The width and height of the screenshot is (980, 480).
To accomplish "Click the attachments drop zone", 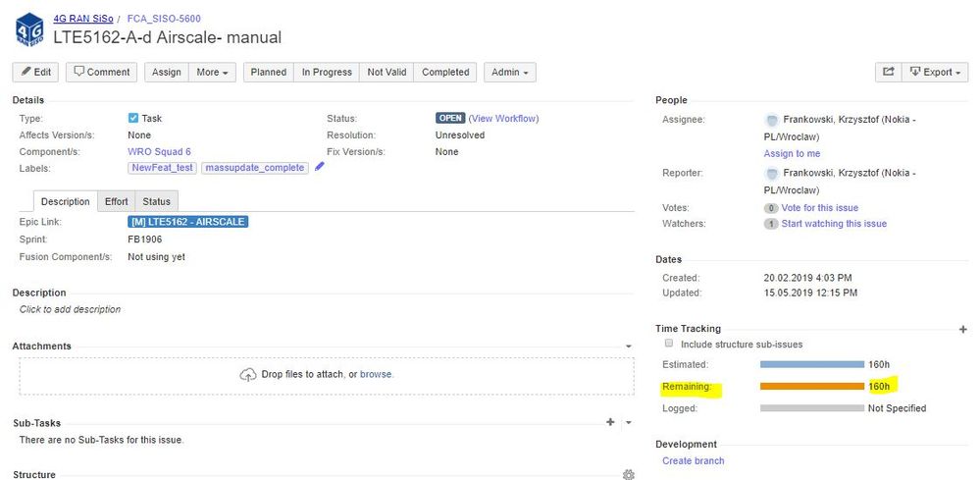I will (327, 376).
